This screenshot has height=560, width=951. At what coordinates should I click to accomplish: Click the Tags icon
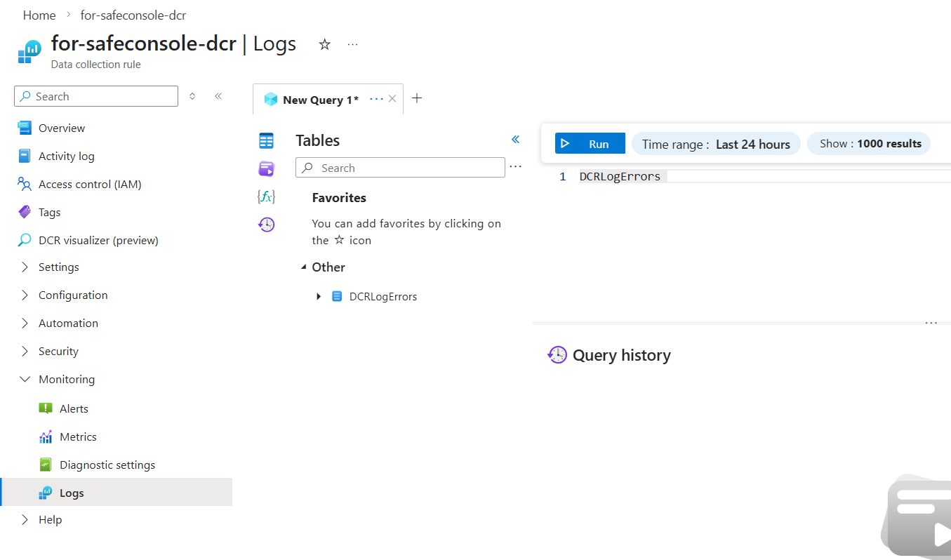(x=25, y=212)
